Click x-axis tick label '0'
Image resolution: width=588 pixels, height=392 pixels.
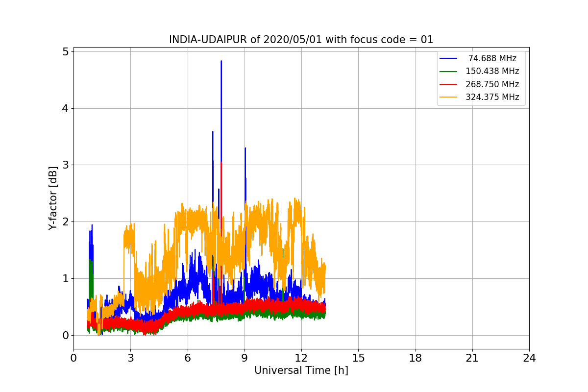tap(73, 358)
